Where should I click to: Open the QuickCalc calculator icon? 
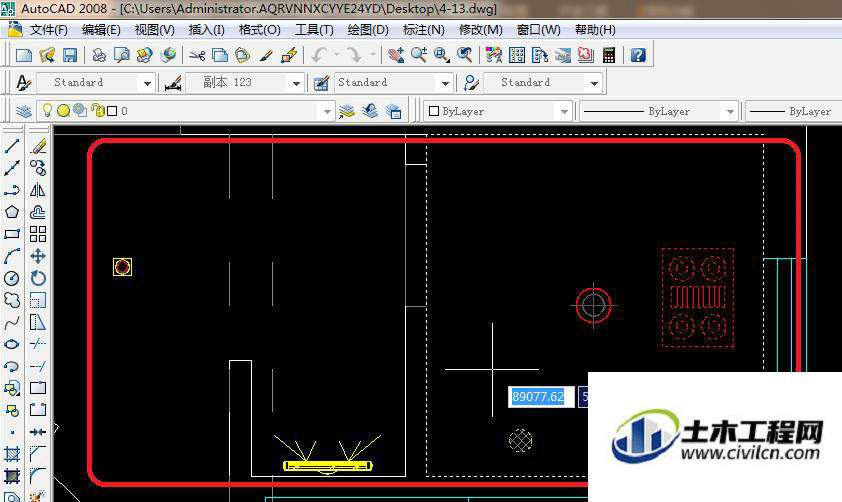tap(608, 55)
